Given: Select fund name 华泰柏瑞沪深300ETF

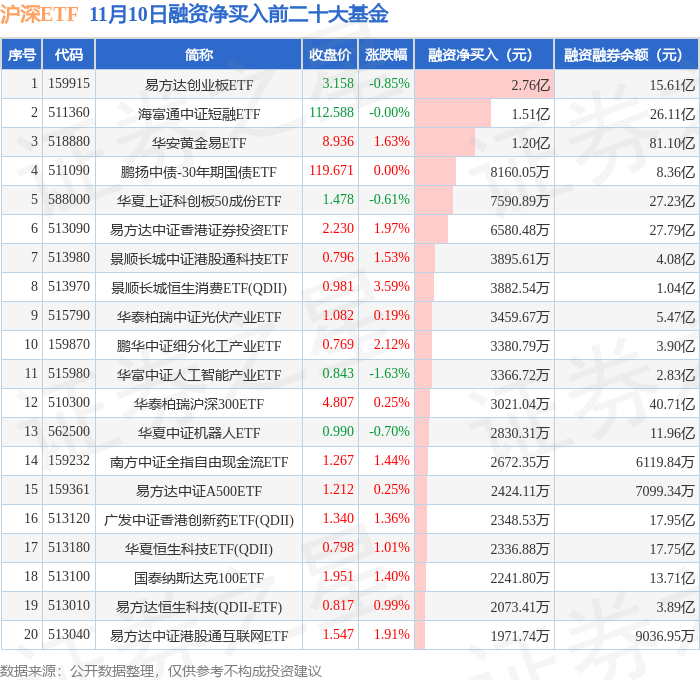Looking at the screenshot, I should (199, 404).
